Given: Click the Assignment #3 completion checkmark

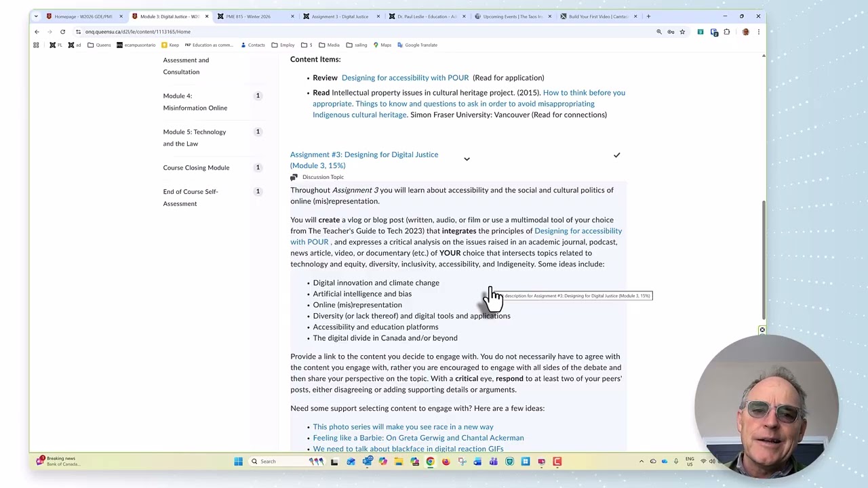Looking at the screenshot, I should 616,155.
